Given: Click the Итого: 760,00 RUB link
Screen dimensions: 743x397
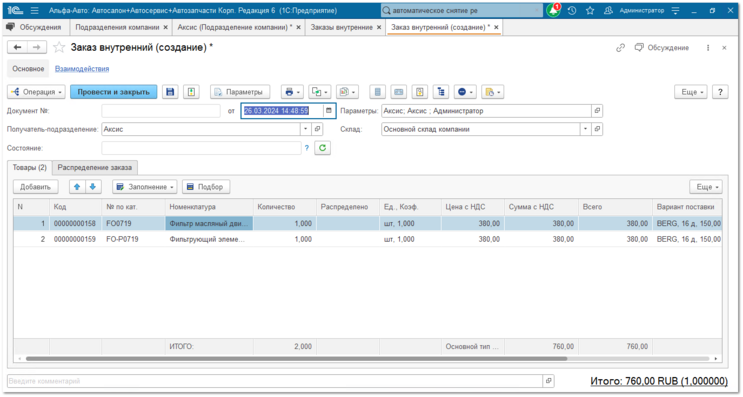Looking at the screenshot, I should (x=659, y=381).
